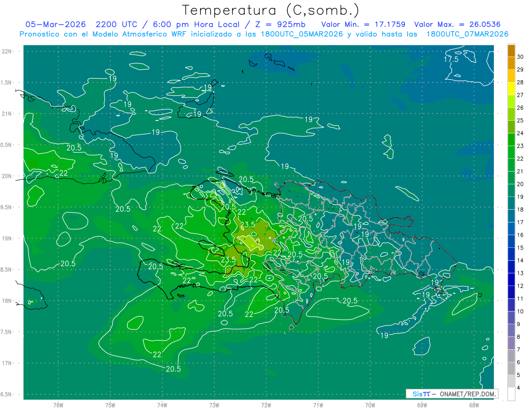Click the '70W' longitude axis label
Image resolution: width=532 pixels, height=411 pixels.
point(370,405)
